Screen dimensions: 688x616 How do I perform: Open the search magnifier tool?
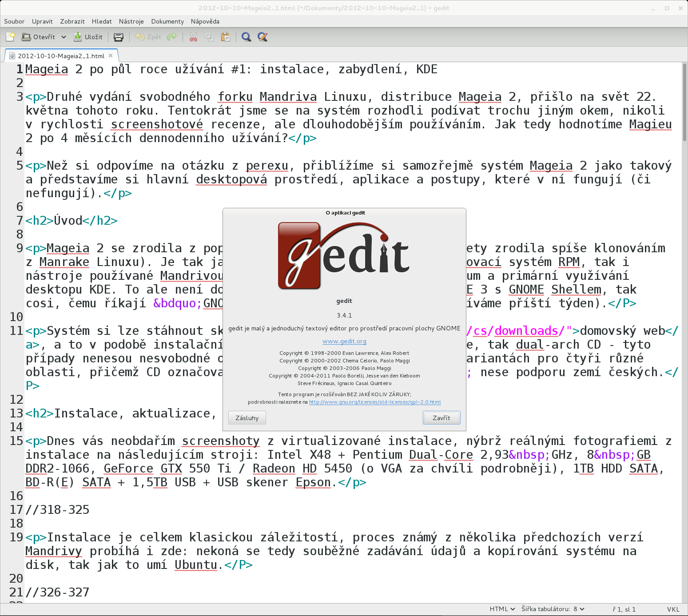click(x=246, y=37)
